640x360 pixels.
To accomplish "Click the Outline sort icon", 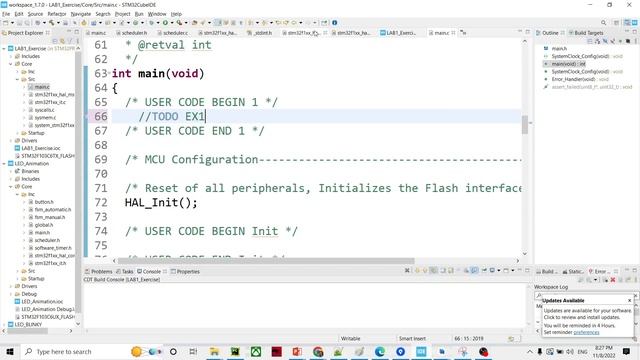I will tap(598, 41).
